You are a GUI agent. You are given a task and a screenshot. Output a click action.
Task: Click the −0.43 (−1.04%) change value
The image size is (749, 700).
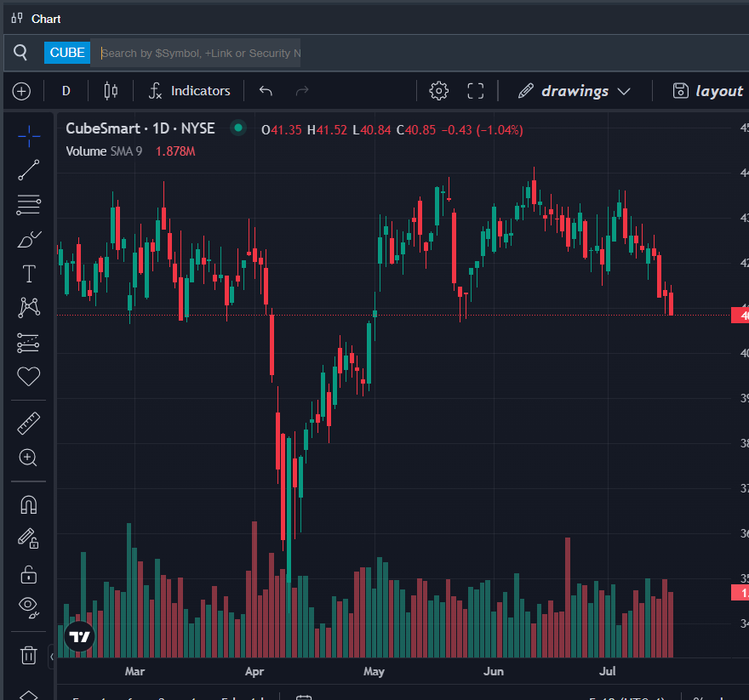tap(482, 130)
